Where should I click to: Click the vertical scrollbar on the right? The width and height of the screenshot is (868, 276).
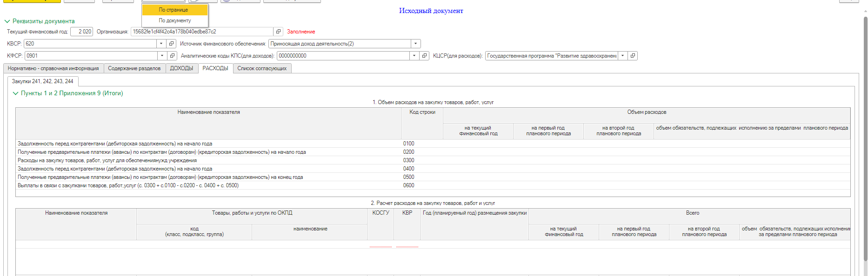point(865,139)
